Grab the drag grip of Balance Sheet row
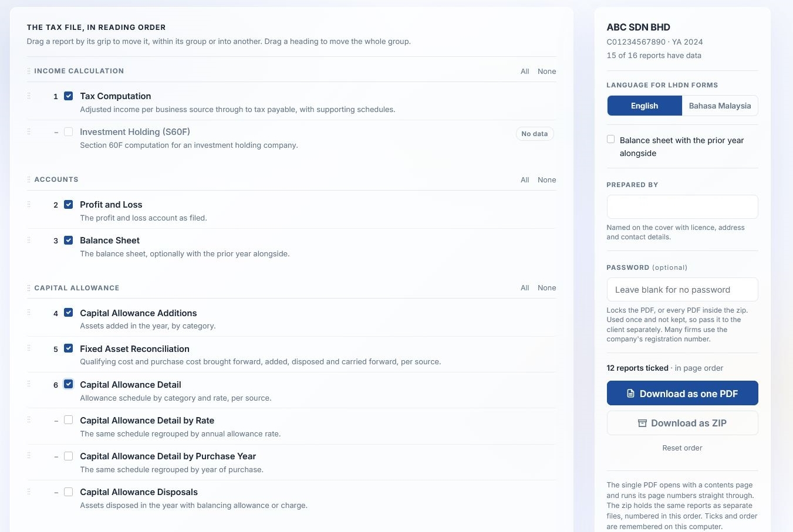Image resolution: width=793 pixels, height=532 pixels. coord(29,240)
